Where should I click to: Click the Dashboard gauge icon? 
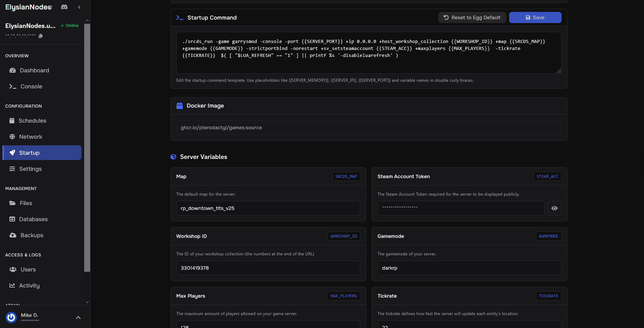tap(13, 70)
